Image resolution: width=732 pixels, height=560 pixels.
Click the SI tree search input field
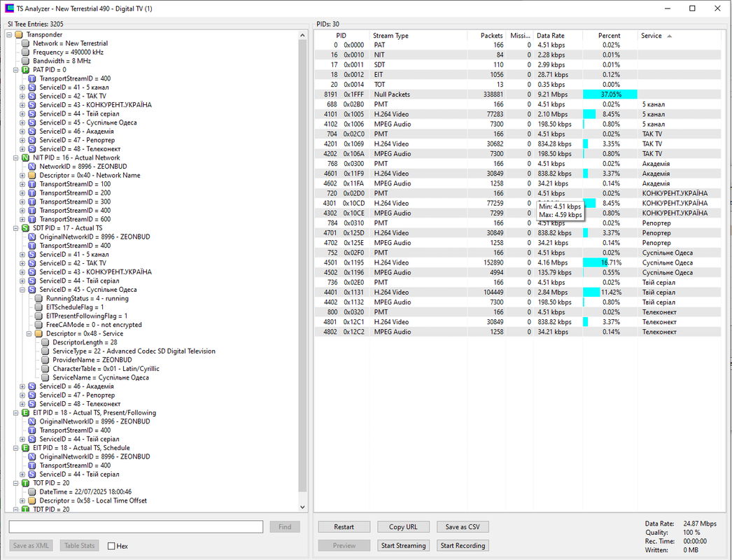tap(136, 527)
